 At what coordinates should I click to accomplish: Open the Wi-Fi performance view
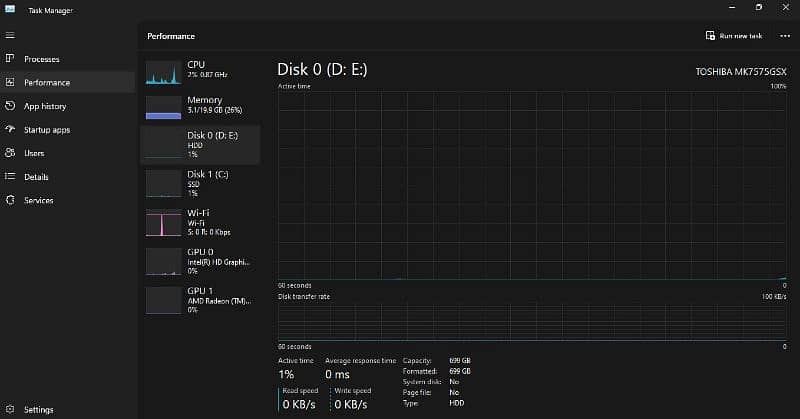(x=200, y=222)
